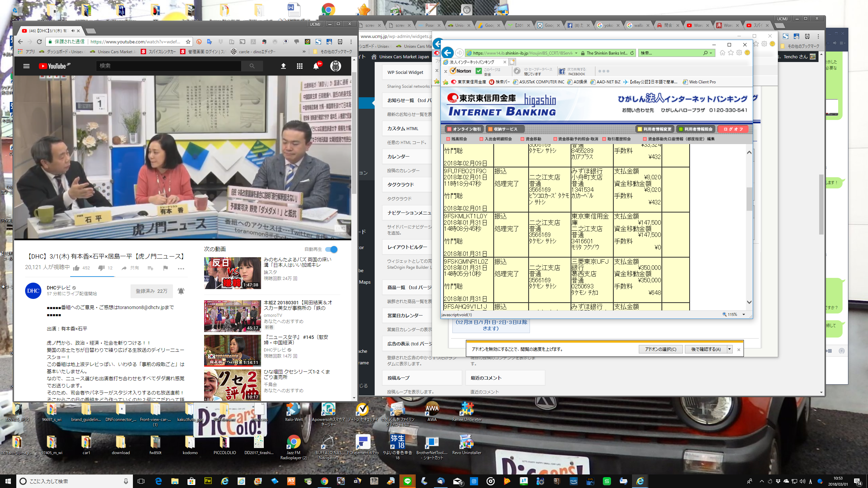
Task: Click the YouTube 検索 search field
Action: tap(169, 66)
